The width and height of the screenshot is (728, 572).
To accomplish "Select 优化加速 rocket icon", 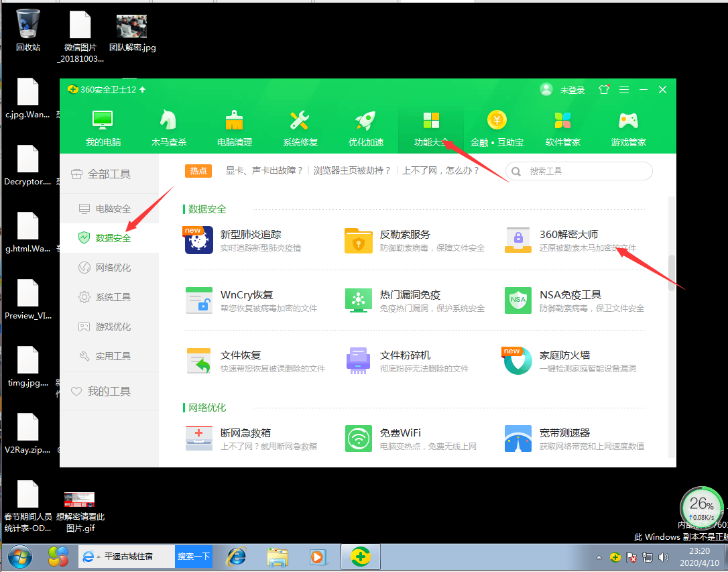I will 366,129.
